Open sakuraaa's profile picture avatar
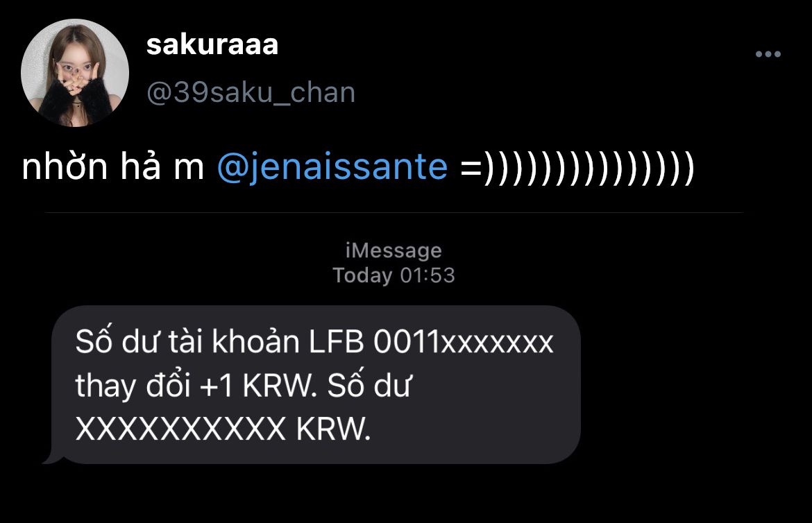The image size is (812, 523). [74, 73]
